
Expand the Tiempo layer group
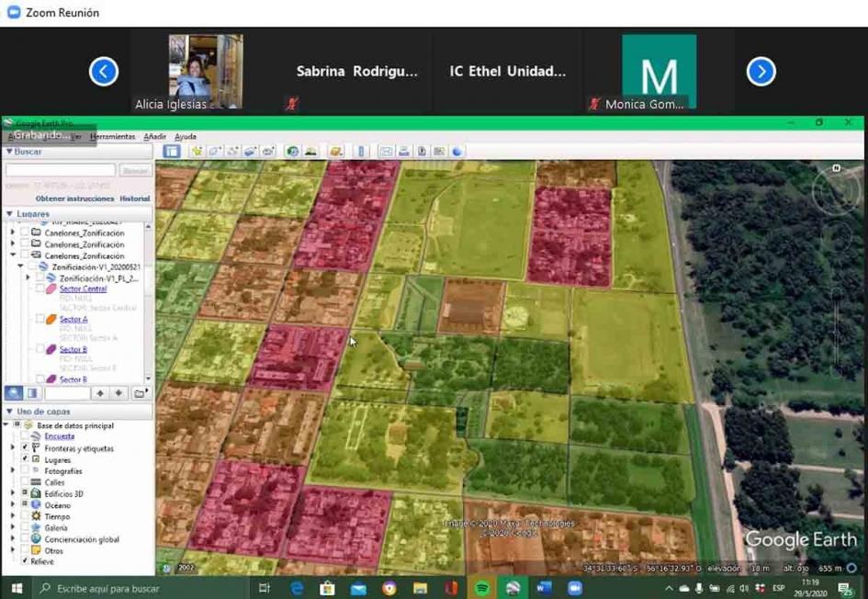pyautogui.click(x=13, y=516)
